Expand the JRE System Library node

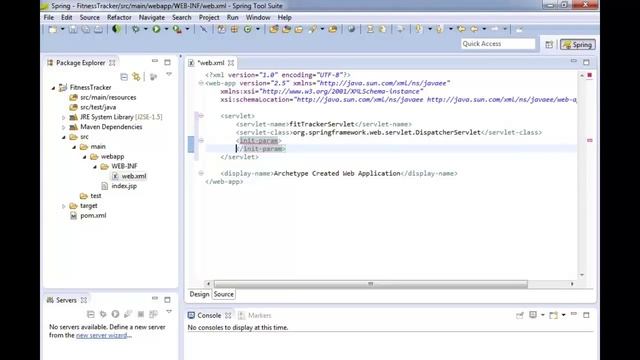point(64,117)
